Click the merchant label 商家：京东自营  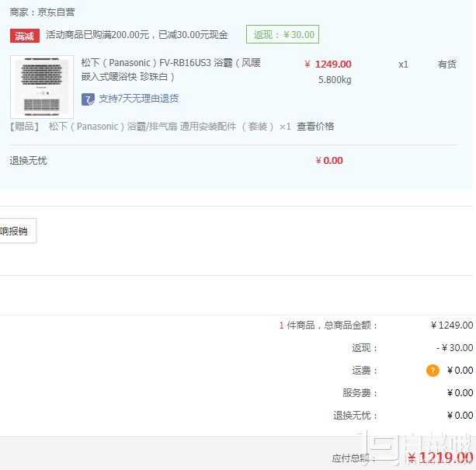coord(42,12)
